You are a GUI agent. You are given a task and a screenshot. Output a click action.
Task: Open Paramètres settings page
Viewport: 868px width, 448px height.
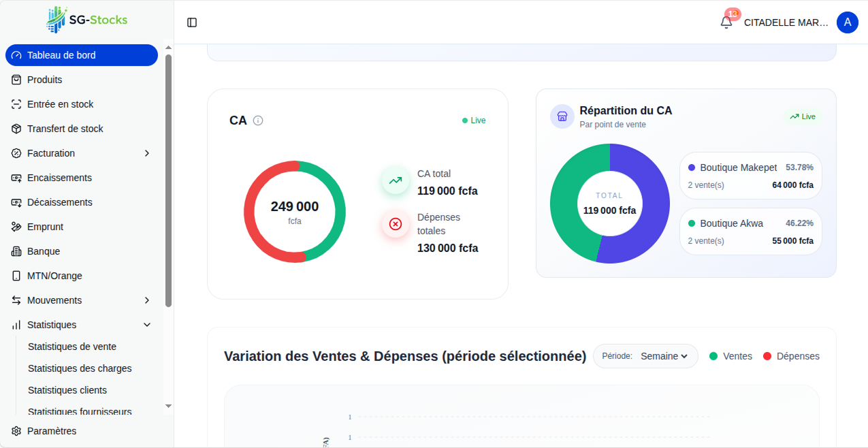click(82, 431)
